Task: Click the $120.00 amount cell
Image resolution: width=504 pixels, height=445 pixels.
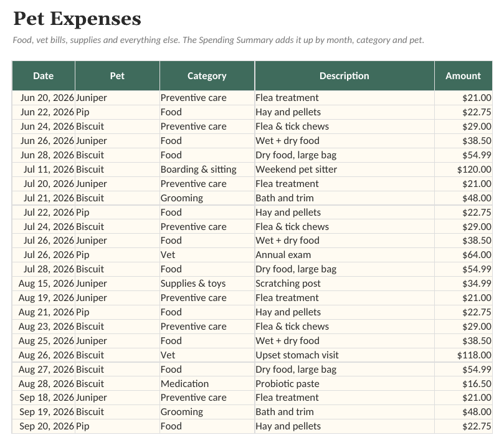Action: (463, 170)
